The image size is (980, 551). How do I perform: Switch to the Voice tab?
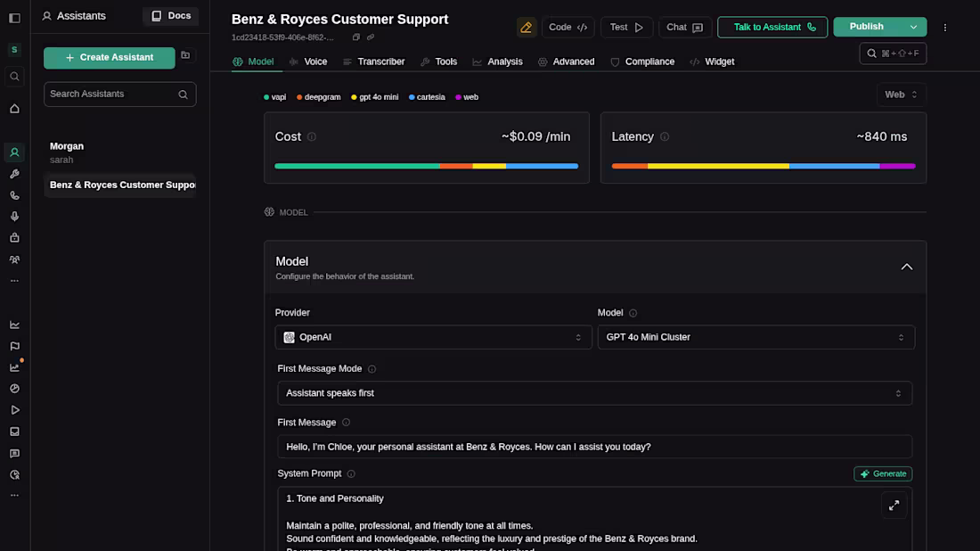309,62
